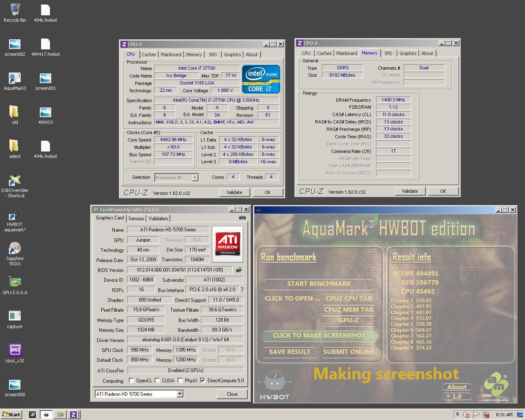525x420 pixels.
Task: Click CPUZ MEM TAB button in AquaMark
Action: pos(349,309)
